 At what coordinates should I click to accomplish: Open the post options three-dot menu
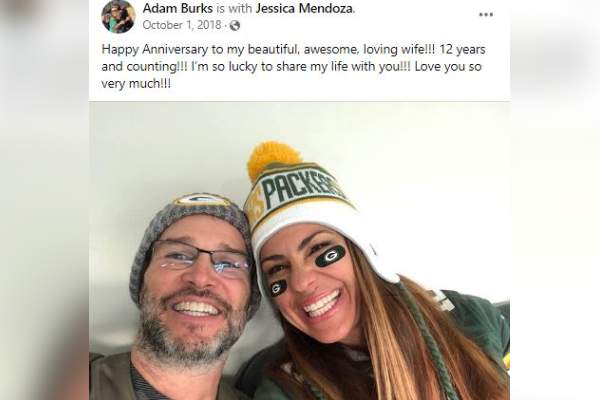[x=486, y=15]
